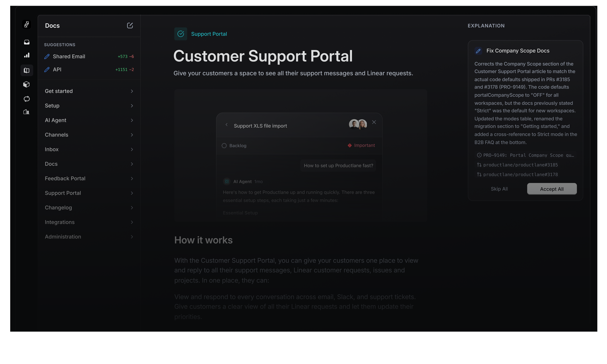Click the 'How to set up Productlane fast?' message
This screenshot has width=607, height=364.
pyautogui.click(x=338, y=166)
